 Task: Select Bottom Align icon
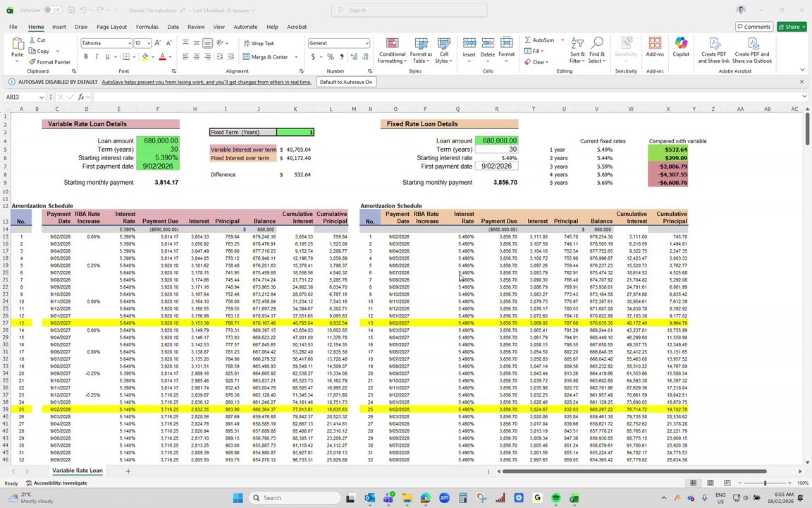coord(208,43)
